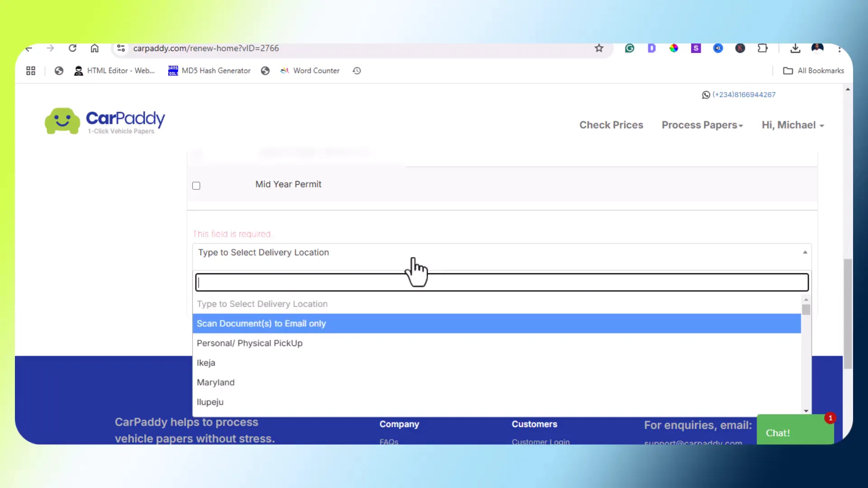Image resolution: width=868 pixels, height=488 pixels.
Task: Click the dropdown list scroll down arrow
Action: 806,411
